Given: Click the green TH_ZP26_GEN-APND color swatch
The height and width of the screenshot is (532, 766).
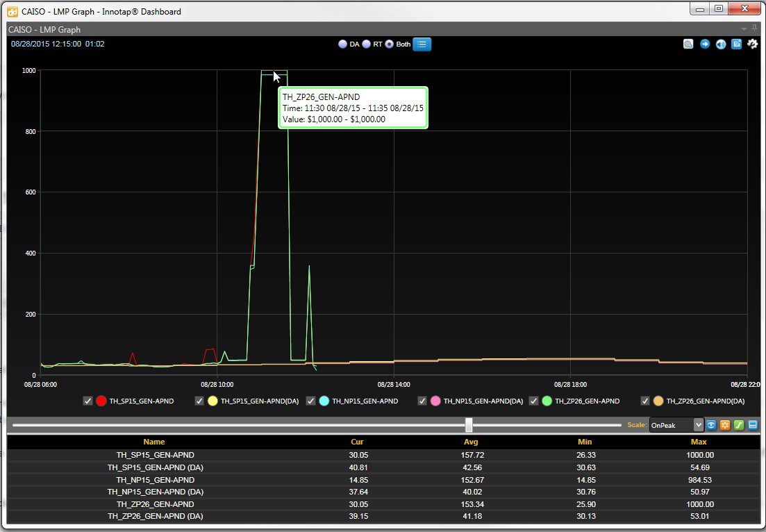Looking at the screenshot, I should [547, 401].
